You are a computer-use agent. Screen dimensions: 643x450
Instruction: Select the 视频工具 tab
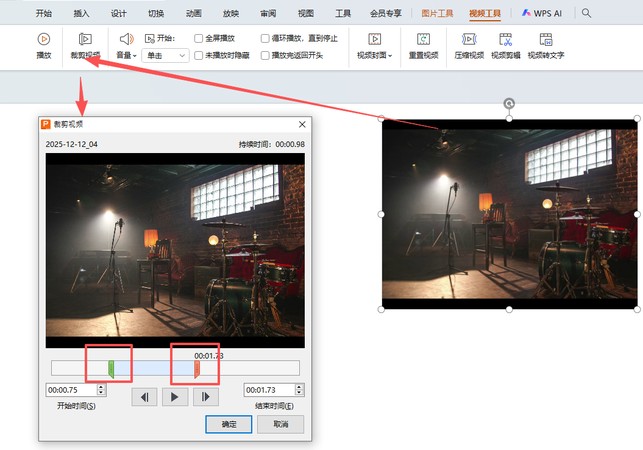tap(485, 14)
